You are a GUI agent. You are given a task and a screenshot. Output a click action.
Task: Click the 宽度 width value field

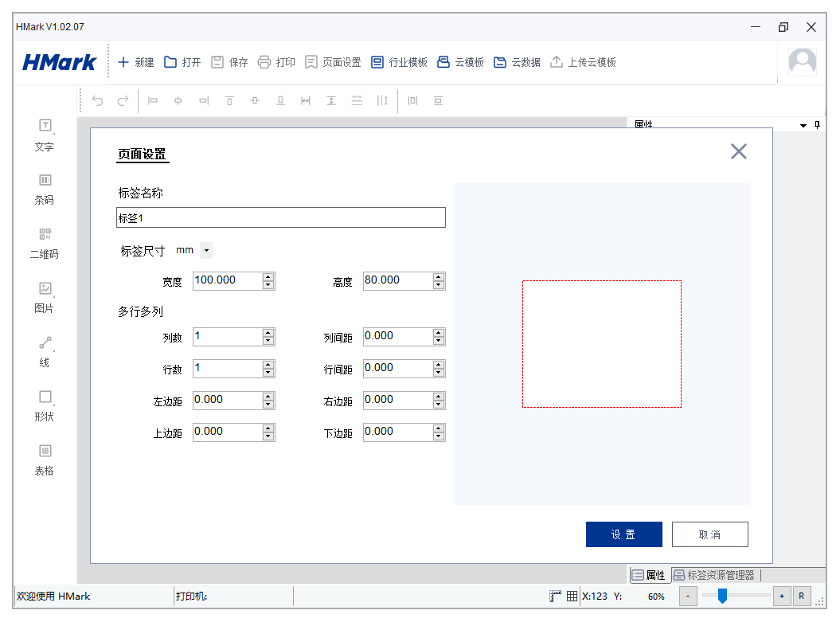pyautogui.click(x=228, y=280)
